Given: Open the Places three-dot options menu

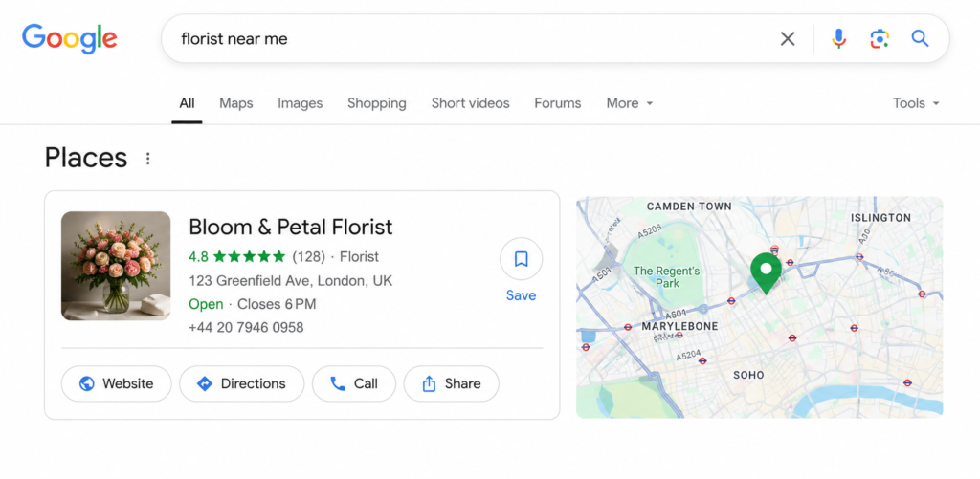Looking at the screenshot, I should (x=148, y=159).
